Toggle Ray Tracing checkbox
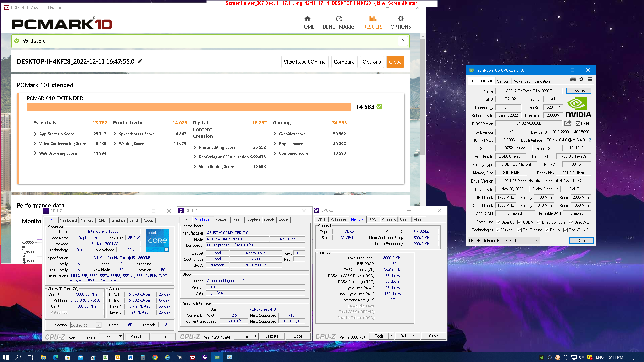Image resolution: width=644 pixels, height=362 pixels. click(519, 230)
